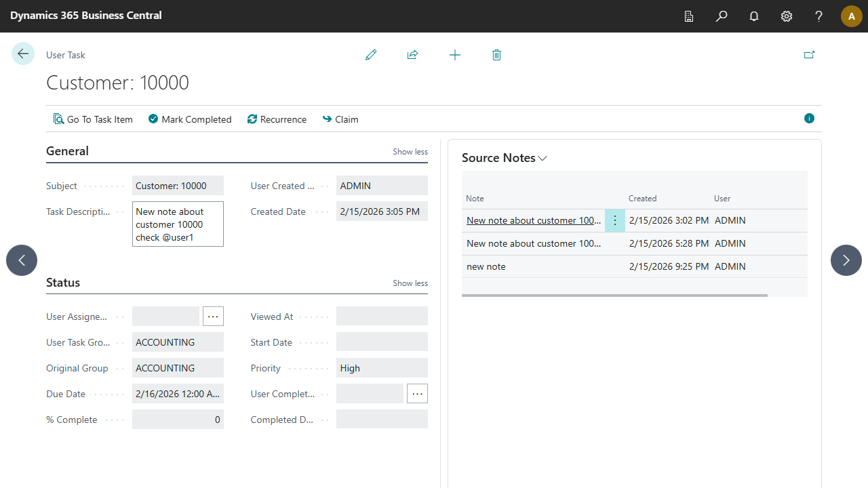Open the settings gear icon

[787, 16]
